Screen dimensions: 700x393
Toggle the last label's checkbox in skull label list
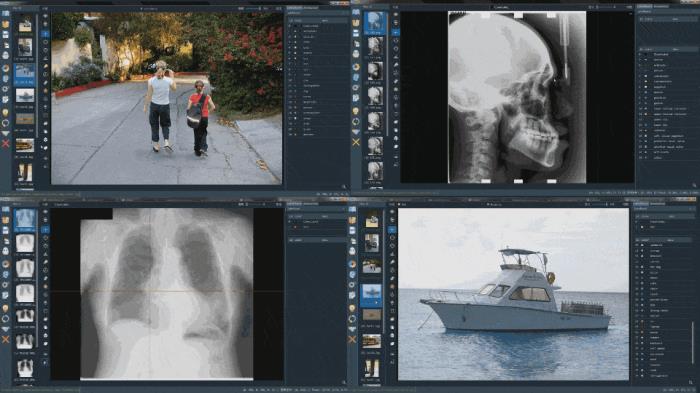(646, 157)
